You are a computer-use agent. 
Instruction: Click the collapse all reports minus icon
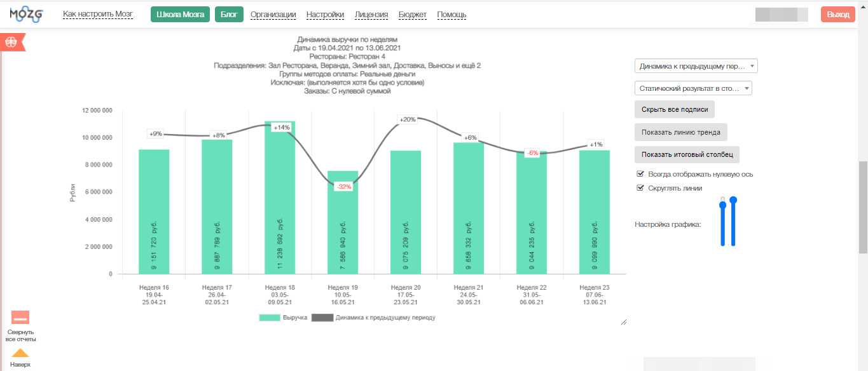pyautogui.click(x=20, y=318)
